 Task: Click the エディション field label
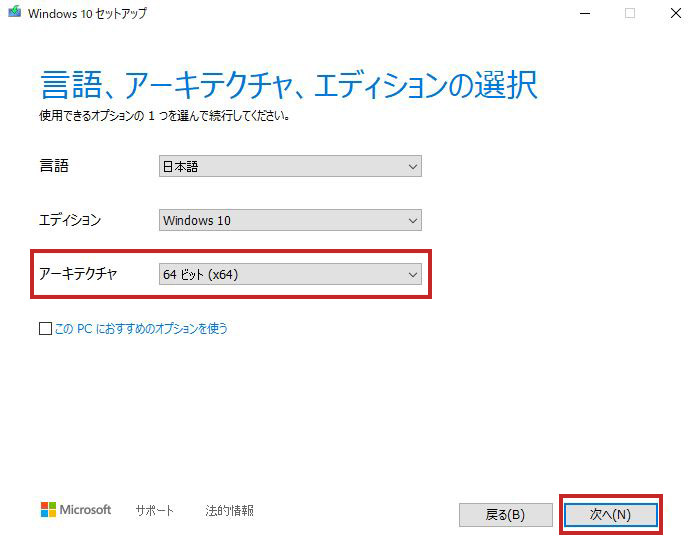coord(70,220)
